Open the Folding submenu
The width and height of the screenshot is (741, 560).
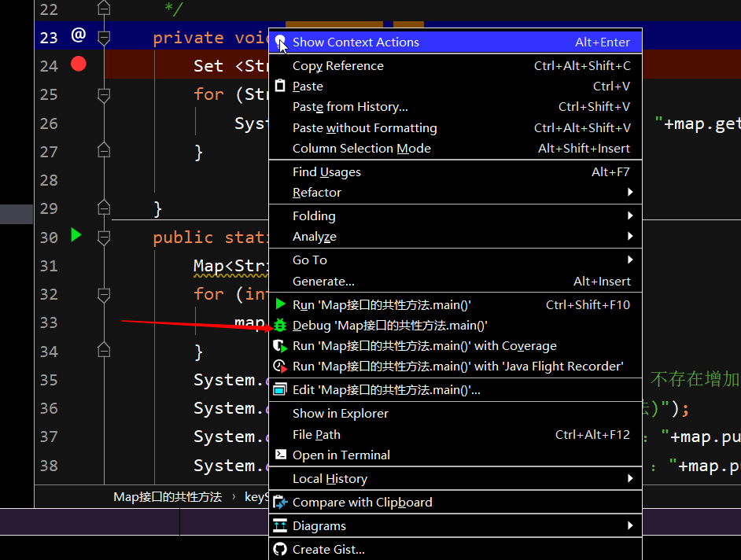(455, 216)
